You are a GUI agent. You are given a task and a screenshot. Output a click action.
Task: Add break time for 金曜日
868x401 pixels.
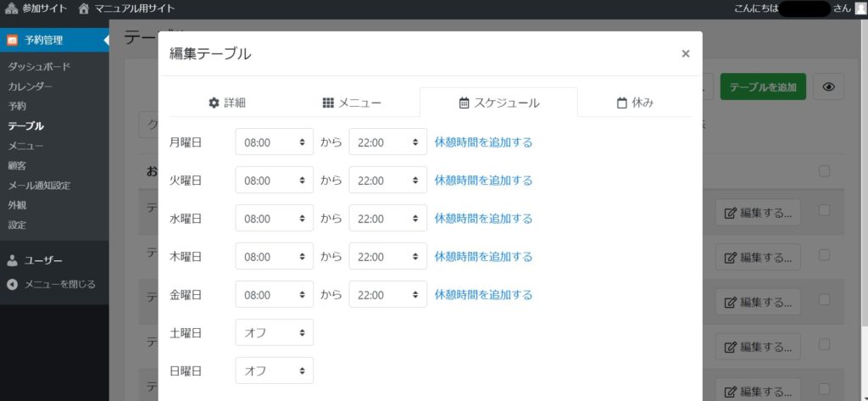point(483,295)
